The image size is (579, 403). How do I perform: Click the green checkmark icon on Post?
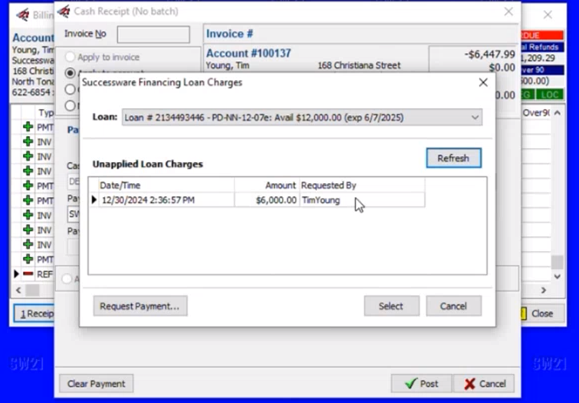coord(410,383)
